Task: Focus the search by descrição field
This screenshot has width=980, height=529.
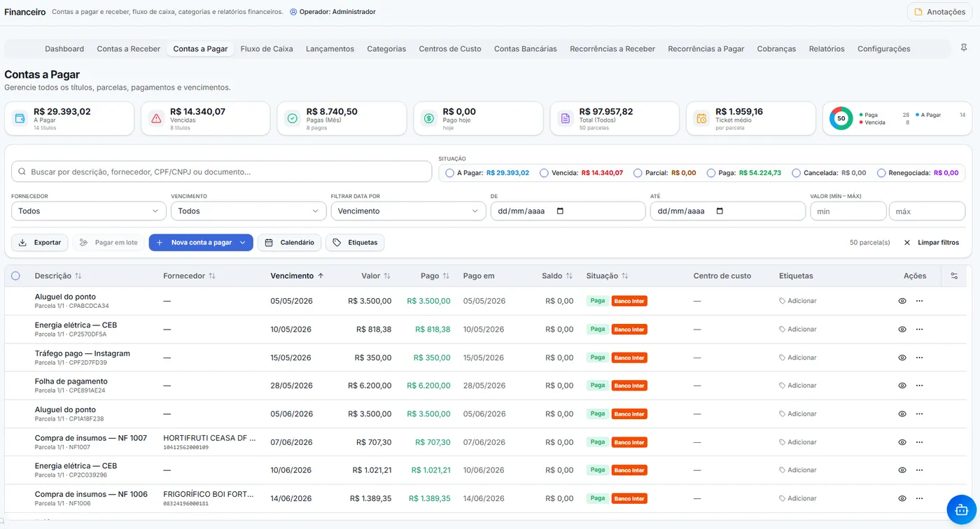Action: (x=221, y=171)
